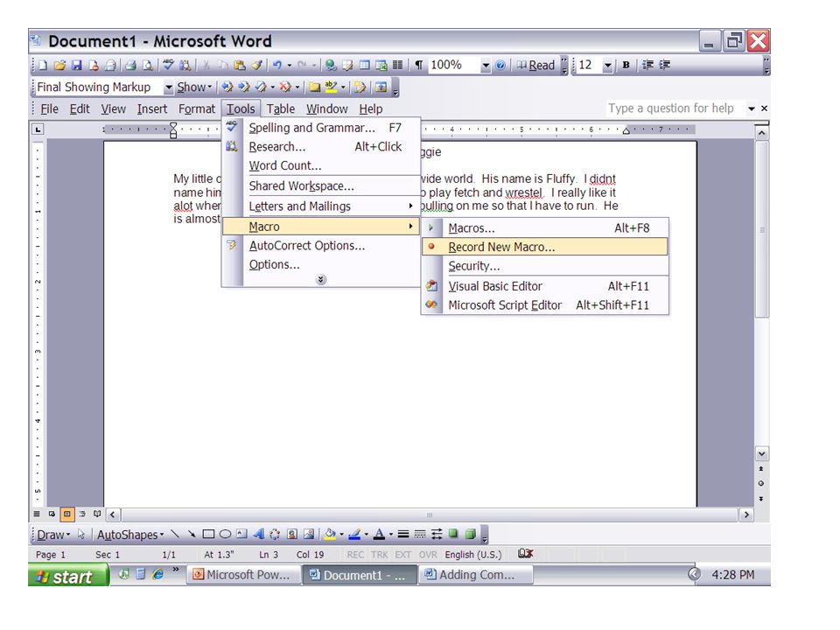
Task: Open Microsoft Word Help question icon
Action: tap(500, 66)
